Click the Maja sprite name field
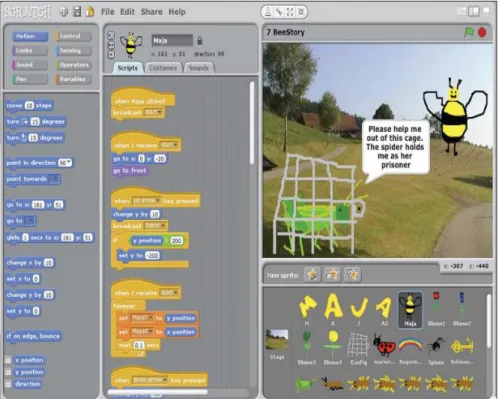This screenshot has width=499, height=399. 172,41
